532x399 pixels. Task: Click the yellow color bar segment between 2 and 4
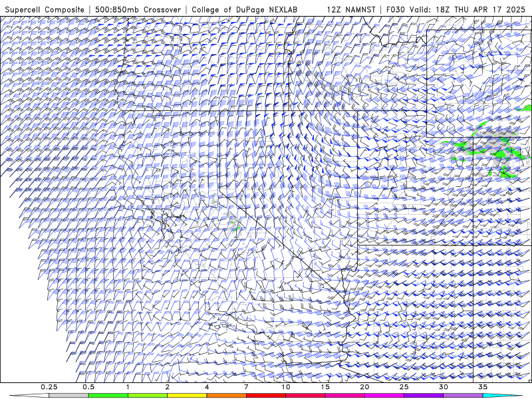pos(187,396)
